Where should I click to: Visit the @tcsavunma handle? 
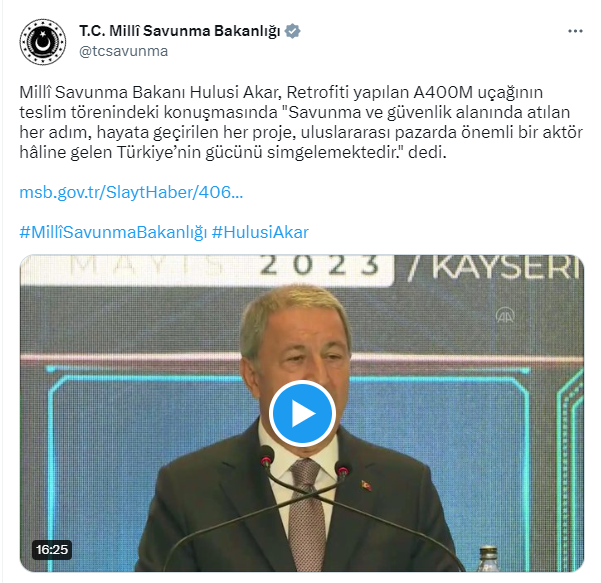pyautogui.click(x=123, y=51)
